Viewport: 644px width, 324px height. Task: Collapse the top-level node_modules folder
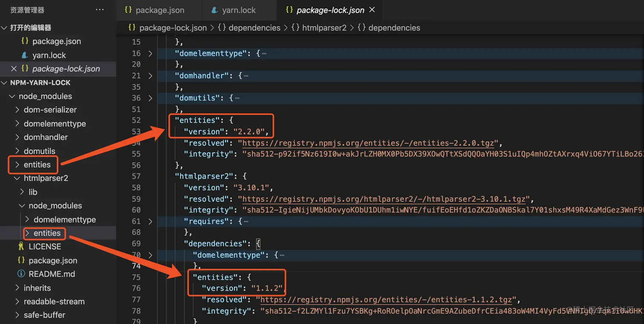(x=11, y=96)
